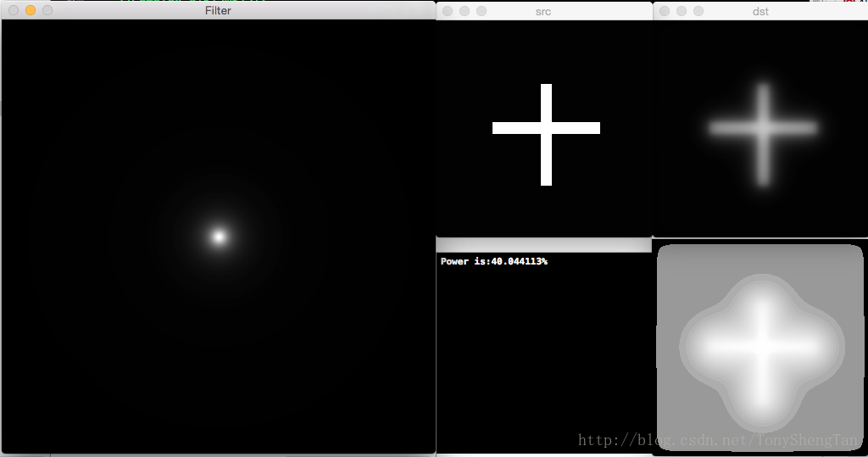Screen dimensions: 868x457
Task: Click the bright spot in the Filter image
Action: click(x=219, y=237)
